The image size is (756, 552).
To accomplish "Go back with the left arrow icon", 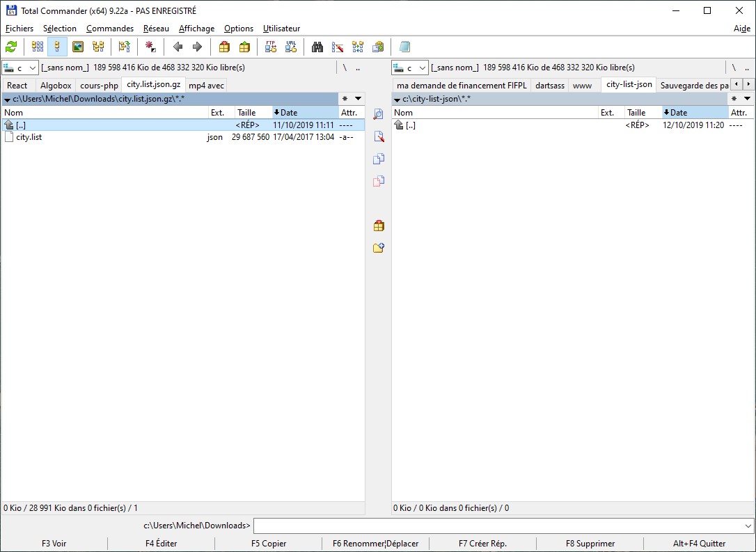I will point(178,47).
